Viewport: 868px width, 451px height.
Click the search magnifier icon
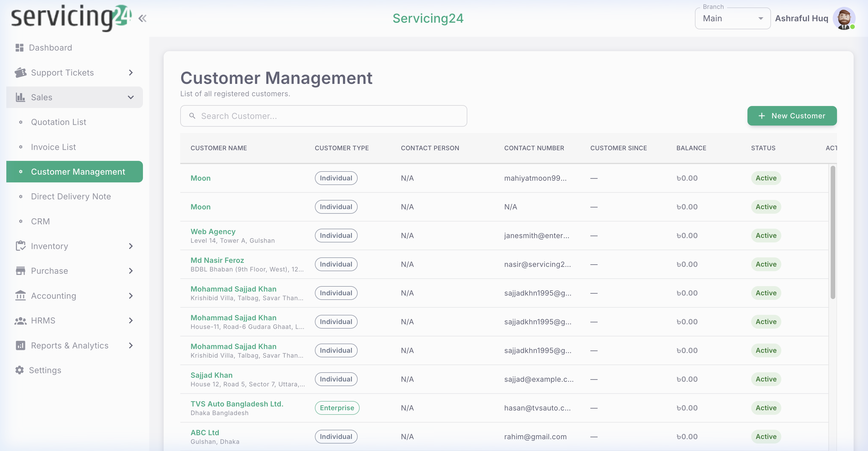(x=192, y=116)
